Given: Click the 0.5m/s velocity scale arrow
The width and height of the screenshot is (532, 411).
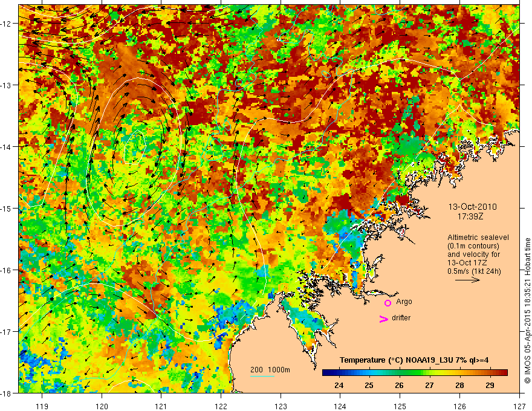Looking at the screenshot, I should pyautogui.click(x=467, y=280).
